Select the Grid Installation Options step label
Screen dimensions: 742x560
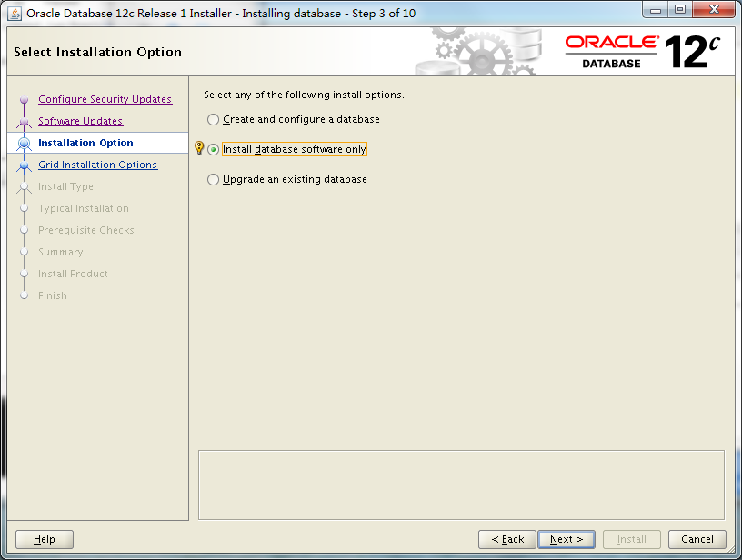tap(97, 165)
